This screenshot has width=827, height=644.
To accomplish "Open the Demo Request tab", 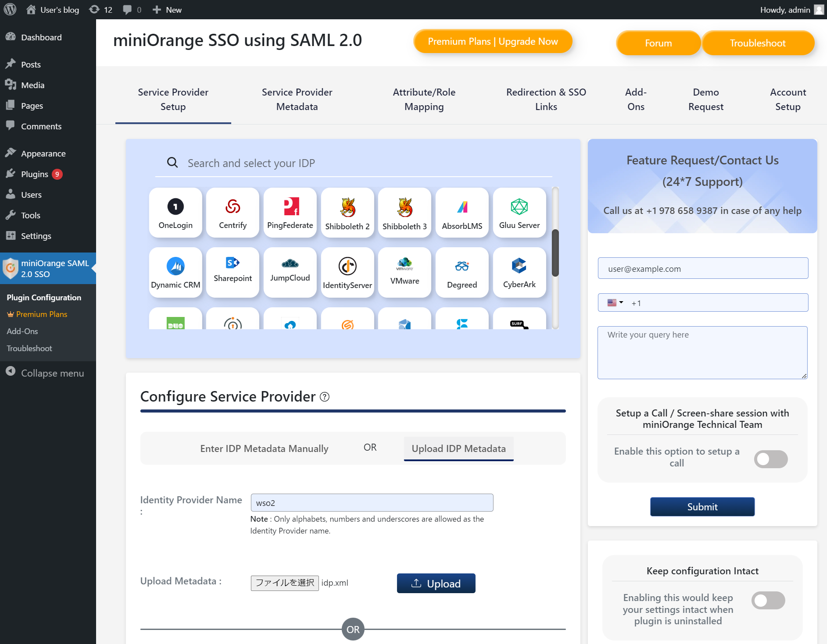I will 706,100.
